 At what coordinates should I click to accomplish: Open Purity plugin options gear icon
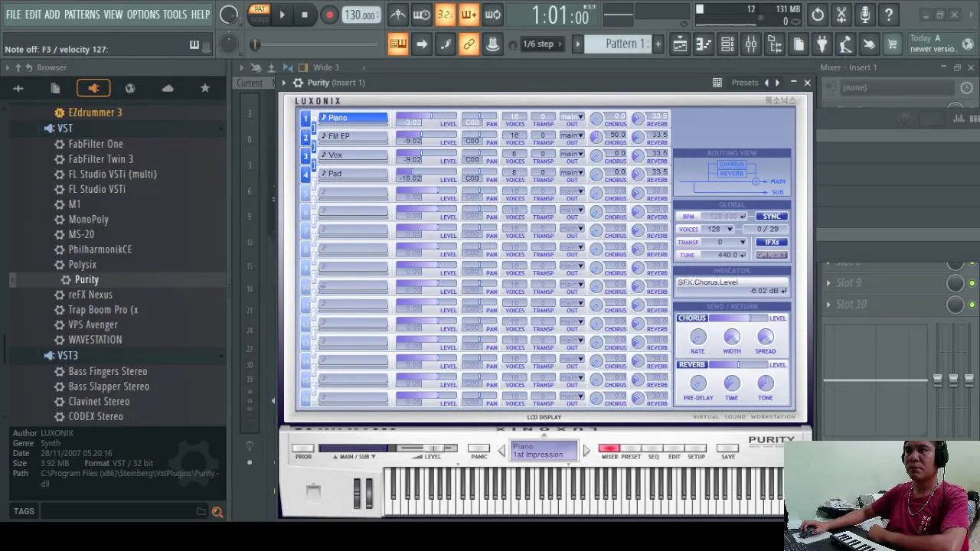pos(298,83)
